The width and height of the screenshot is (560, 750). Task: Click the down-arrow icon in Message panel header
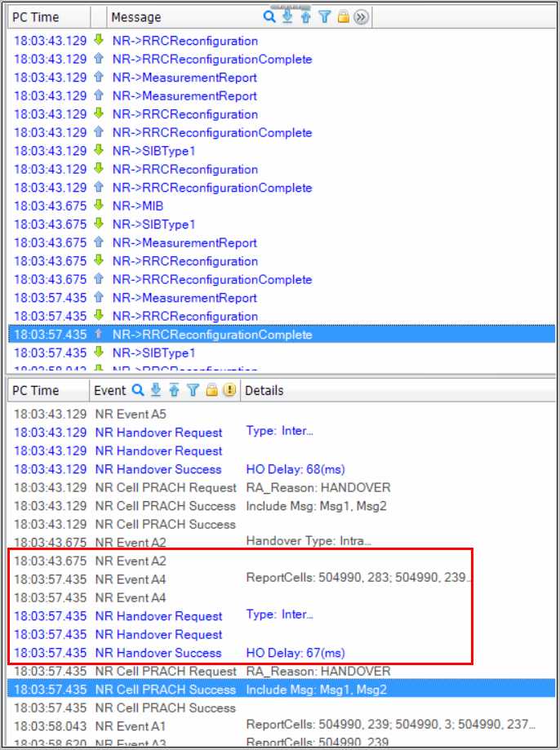coord(287,17)
